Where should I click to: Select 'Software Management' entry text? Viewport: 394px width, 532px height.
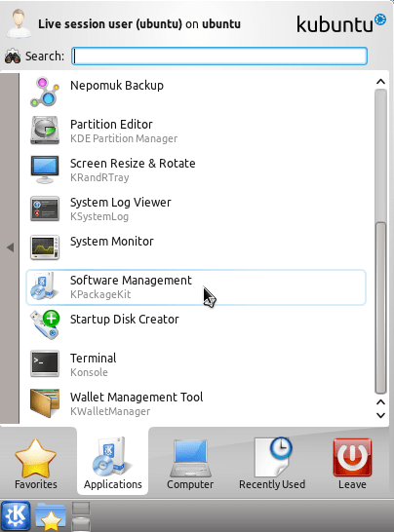(131, 281)
